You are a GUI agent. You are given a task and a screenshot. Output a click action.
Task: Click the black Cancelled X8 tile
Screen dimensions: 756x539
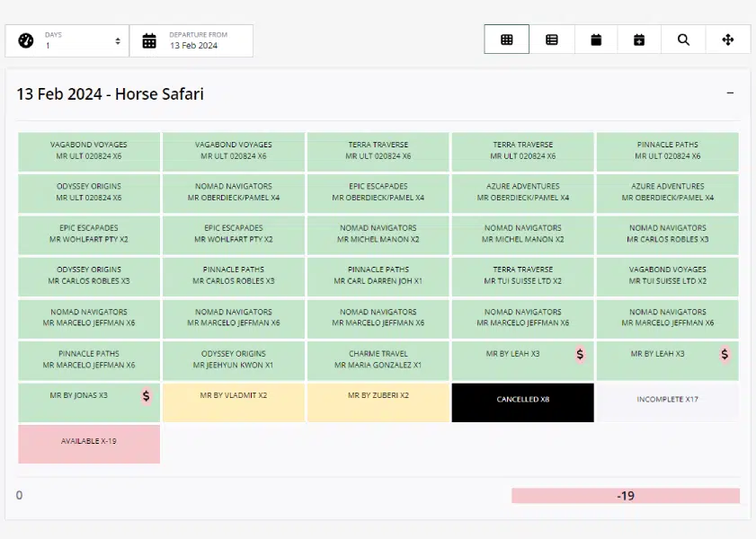coord(522,402)
